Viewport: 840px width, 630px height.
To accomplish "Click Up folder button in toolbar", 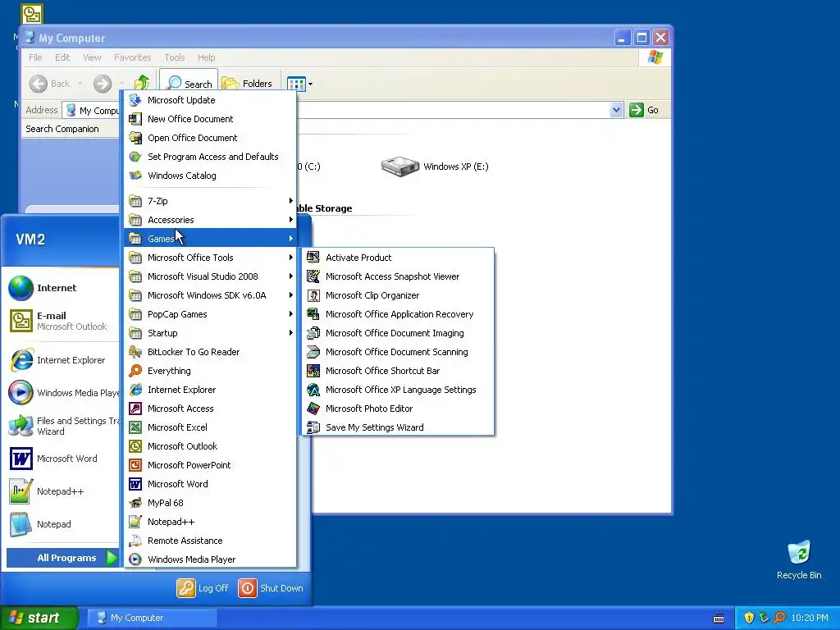I will pyautogui.click(x=142, y=83).
